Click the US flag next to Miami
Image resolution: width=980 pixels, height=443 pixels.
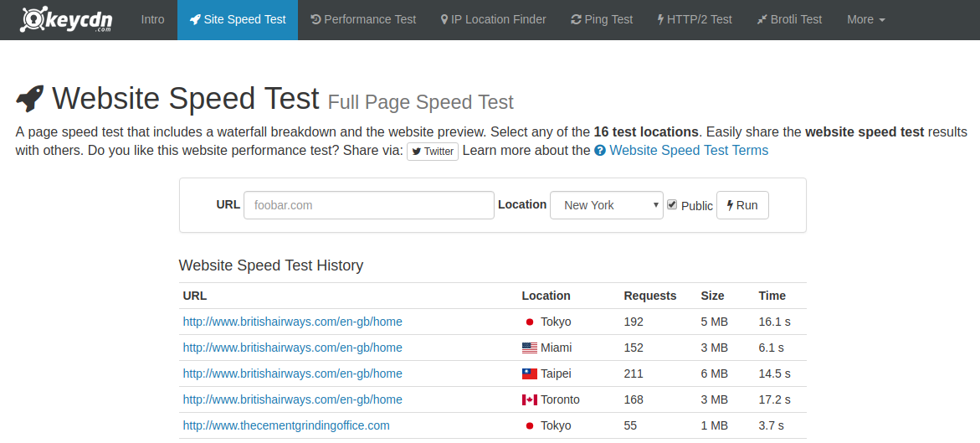(529, 348)
